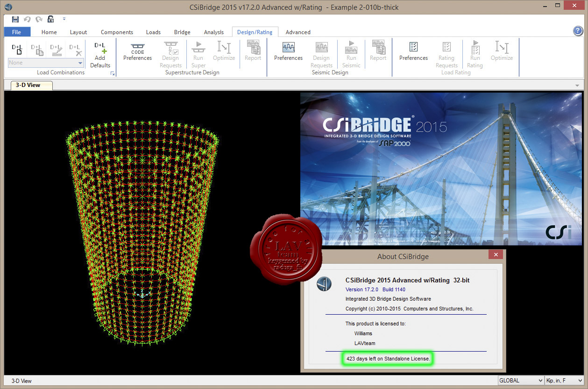Click the Save icon in quick access toolbar
The image size is (588, 389).
pyautogui.click(x=15, y=19)
